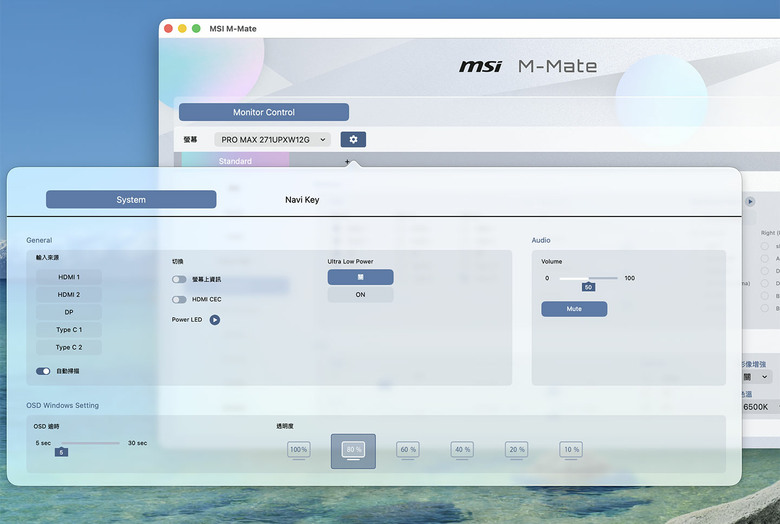
Task: Pick the 40 % transparency icon
Action: tap(462, 450)
